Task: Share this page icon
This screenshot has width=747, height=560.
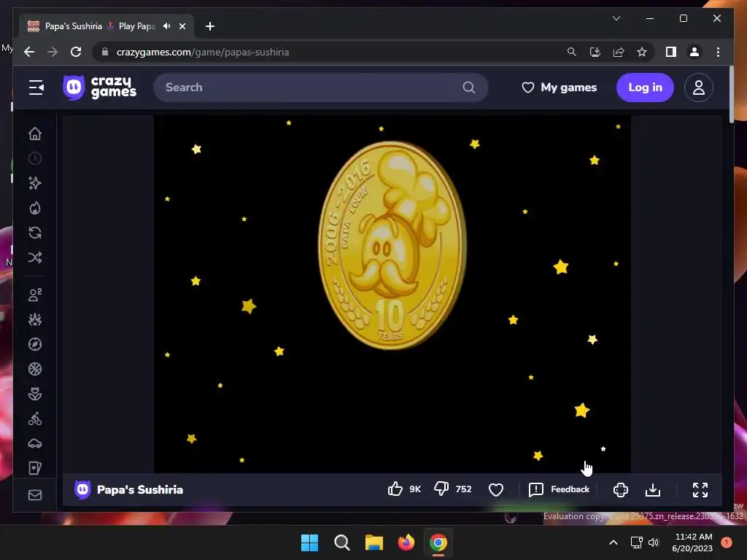Action: click(x=619, y=52)
